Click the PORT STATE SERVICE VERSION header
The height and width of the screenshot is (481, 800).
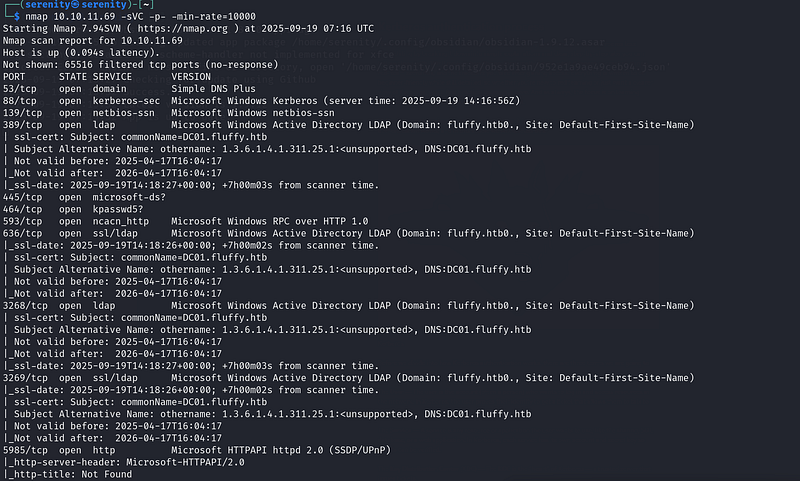click(107, 77)
